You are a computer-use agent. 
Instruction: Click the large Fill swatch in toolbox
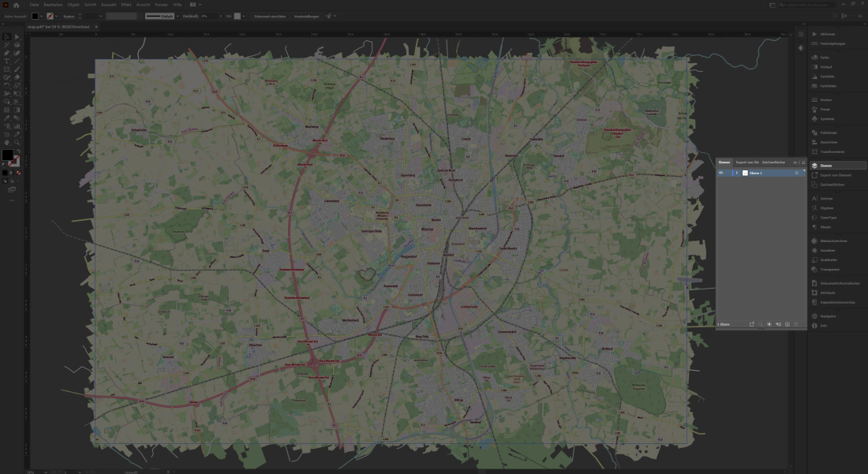coord(7,155)
